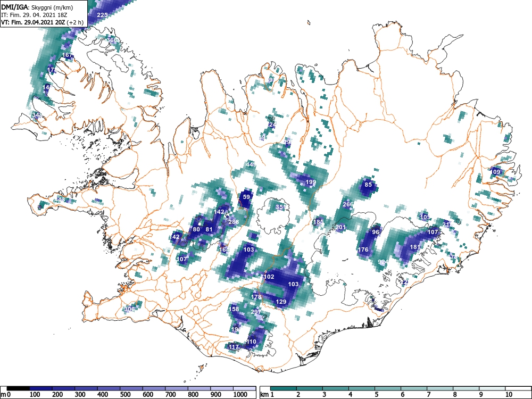Click the '700' metre legend label
This screenshot has width=532, height=399.
click(x=170, y=395)
